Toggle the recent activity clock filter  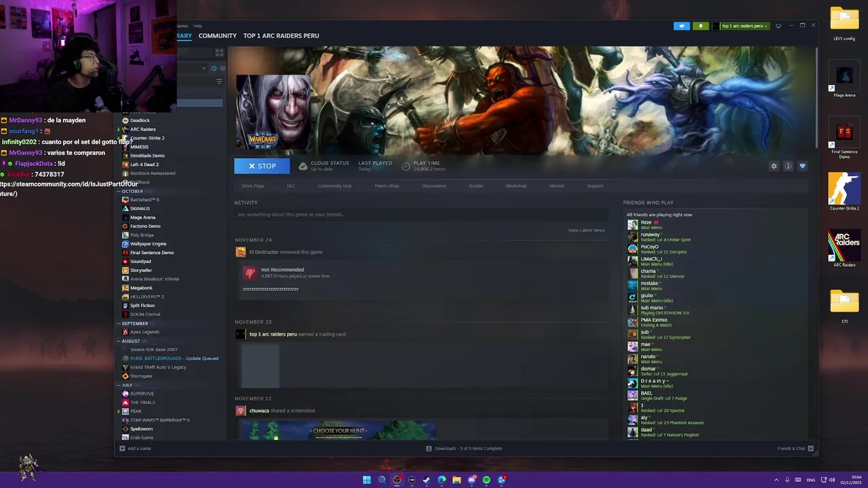tap(214, 68)
